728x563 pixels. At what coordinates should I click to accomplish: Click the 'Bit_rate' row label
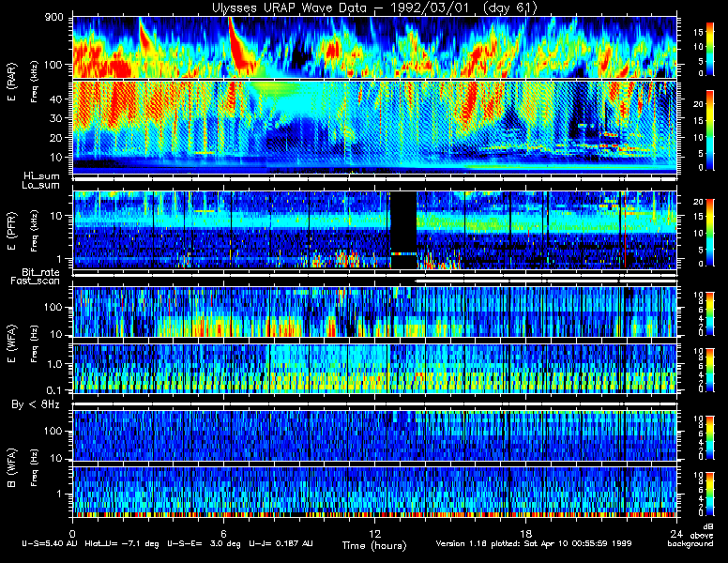coord(39,272)
